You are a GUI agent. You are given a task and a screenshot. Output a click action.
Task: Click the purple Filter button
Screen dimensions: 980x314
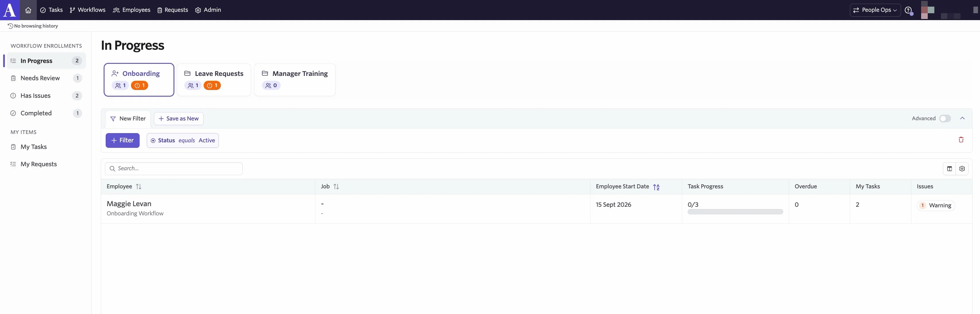tap(122, 140)
